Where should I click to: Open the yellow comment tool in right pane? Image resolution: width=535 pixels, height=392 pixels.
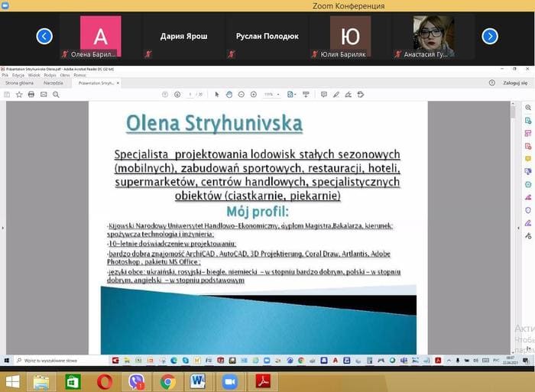point(528,159)
